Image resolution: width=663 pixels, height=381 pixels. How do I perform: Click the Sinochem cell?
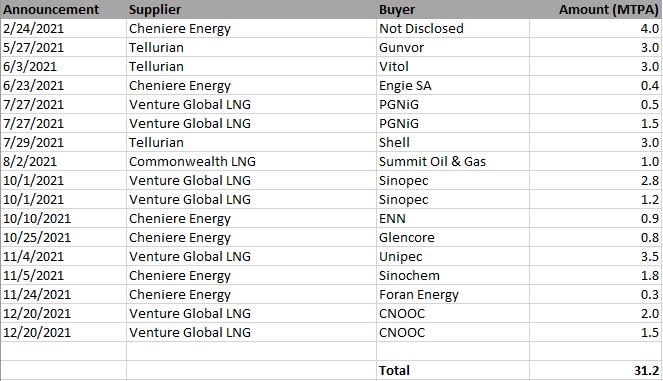(453, 276)
